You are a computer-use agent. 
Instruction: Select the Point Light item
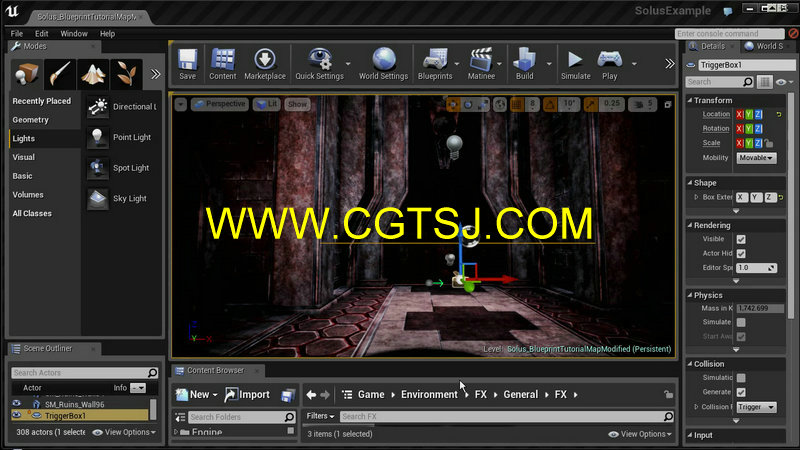coord(122,137)
